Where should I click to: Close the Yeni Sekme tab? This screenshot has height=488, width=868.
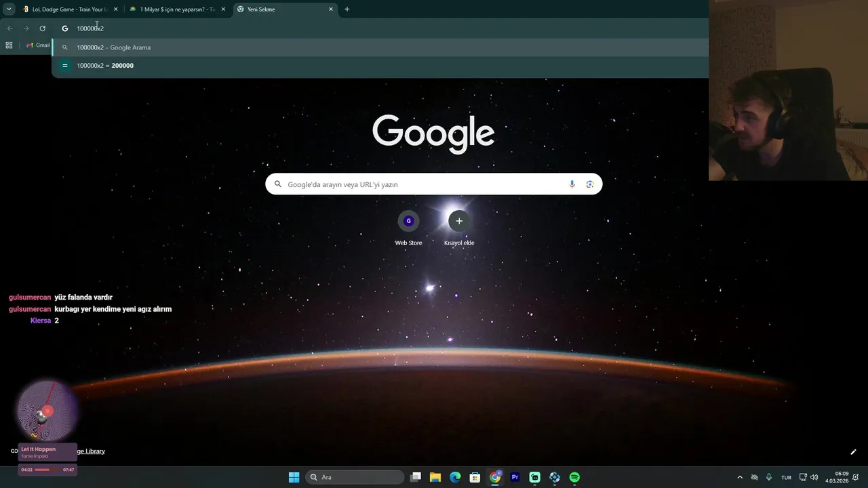331,9
